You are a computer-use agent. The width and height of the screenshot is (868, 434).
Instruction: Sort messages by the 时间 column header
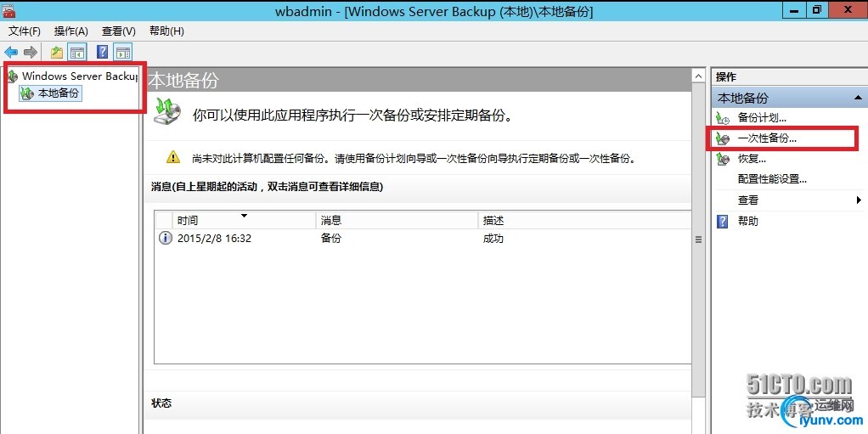(x=244, y=220)
